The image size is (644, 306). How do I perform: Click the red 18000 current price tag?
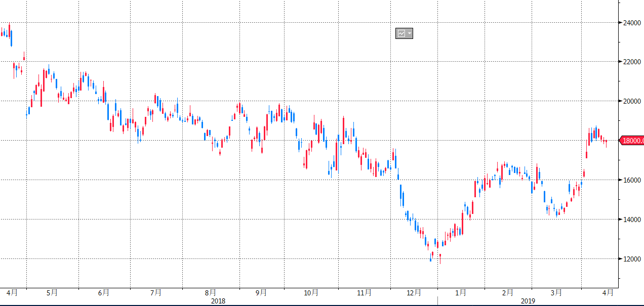point(632,141)
